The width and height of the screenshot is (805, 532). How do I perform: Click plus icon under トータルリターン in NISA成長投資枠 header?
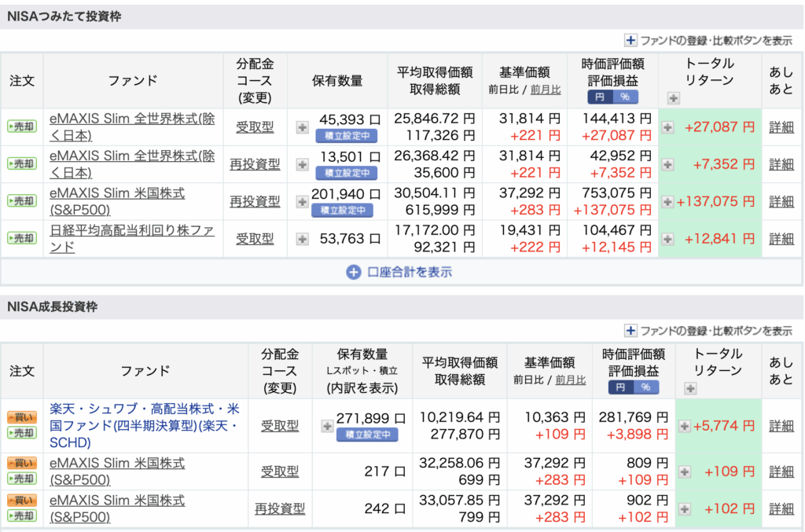(690, 388)
